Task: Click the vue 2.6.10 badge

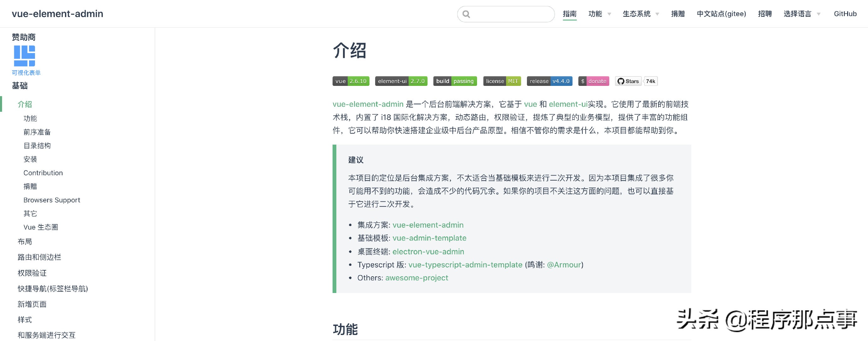Action: (x=351, y=81)
